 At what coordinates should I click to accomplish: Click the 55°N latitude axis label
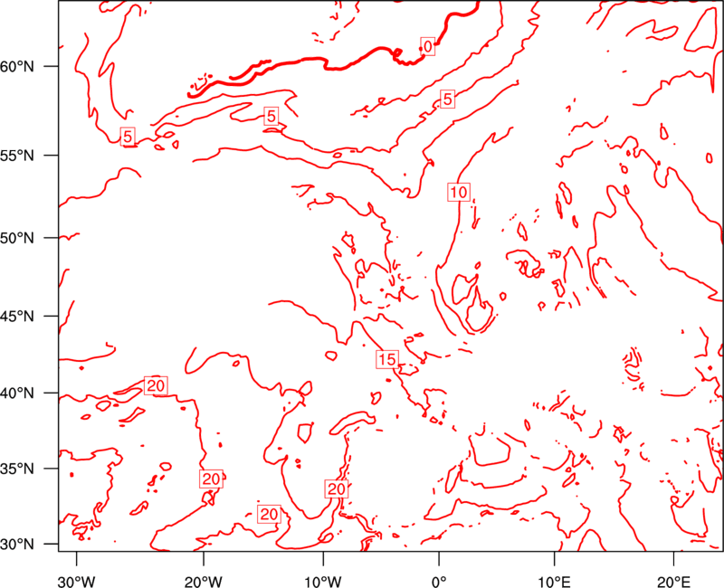click(x=17, y=156)
